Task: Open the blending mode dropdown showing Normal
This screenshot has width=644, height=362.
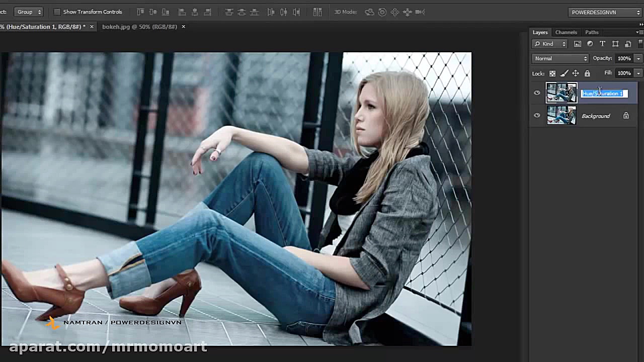Action: [x=559, y=58]
